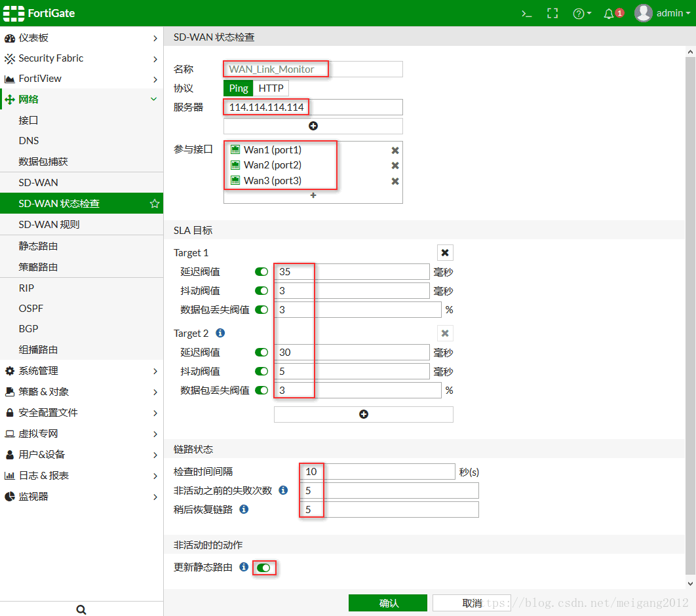696x616 pixels.
Task: Open the CLI console icon
Action: (526, 13)
